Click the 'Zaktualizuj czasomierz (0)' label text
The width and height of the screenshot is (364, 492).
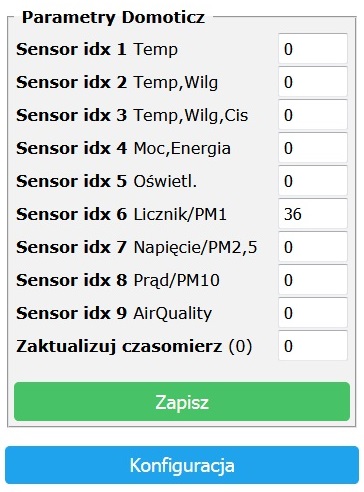134,346
